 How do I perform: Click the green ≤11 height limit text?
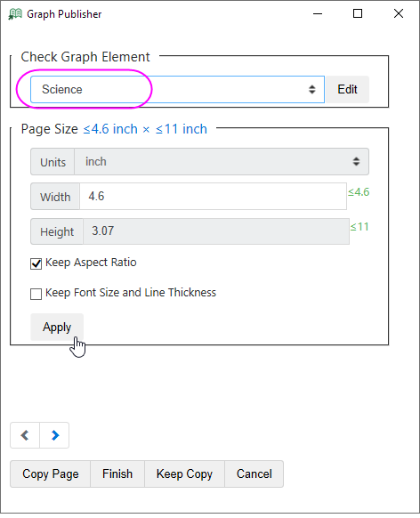[359, 227]
